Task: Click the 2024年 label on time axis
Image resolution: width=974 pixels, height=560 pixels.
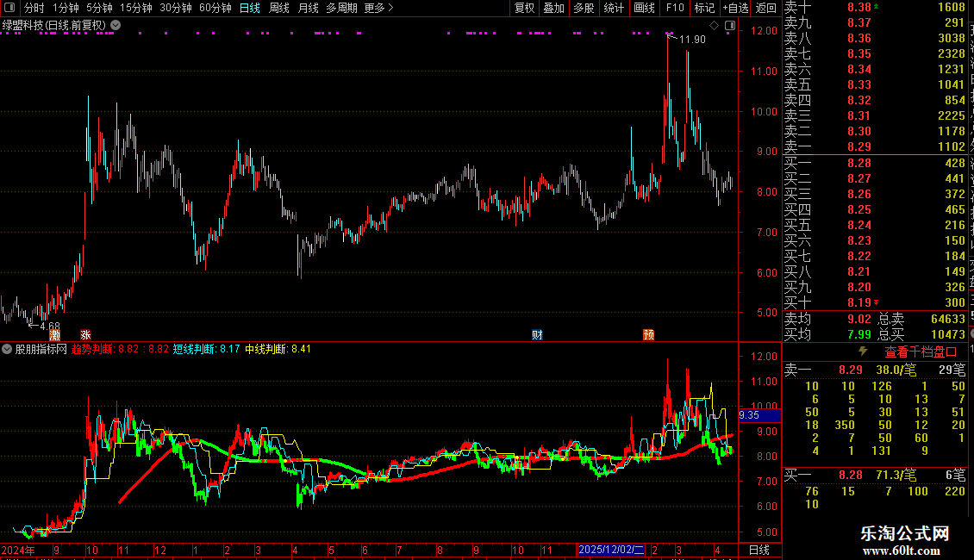Action: [x=18, y=550]
